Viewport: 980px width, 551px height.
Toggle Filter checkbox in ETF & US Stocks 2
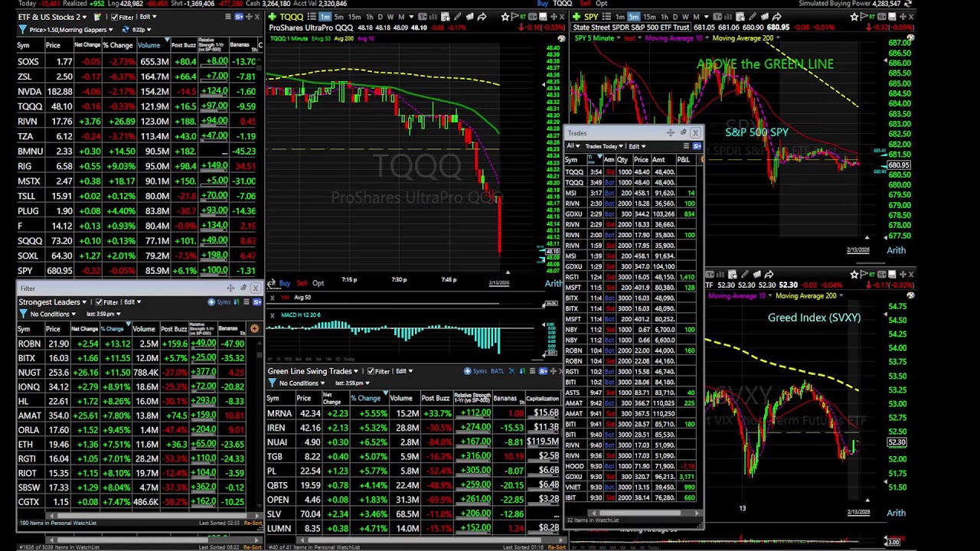(x=114, y=17)
